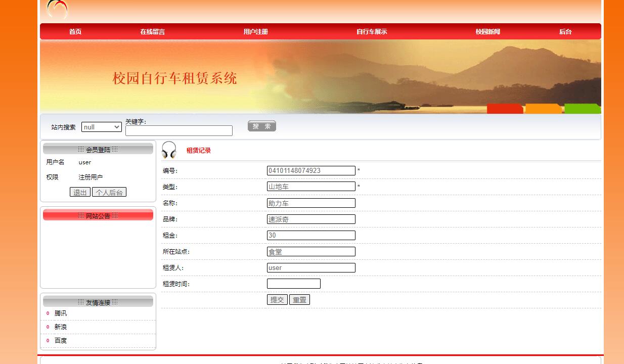Click the pink bullet icon before 新浪
The width and height of the screenshot is (624, 364).
click(47, 327)
